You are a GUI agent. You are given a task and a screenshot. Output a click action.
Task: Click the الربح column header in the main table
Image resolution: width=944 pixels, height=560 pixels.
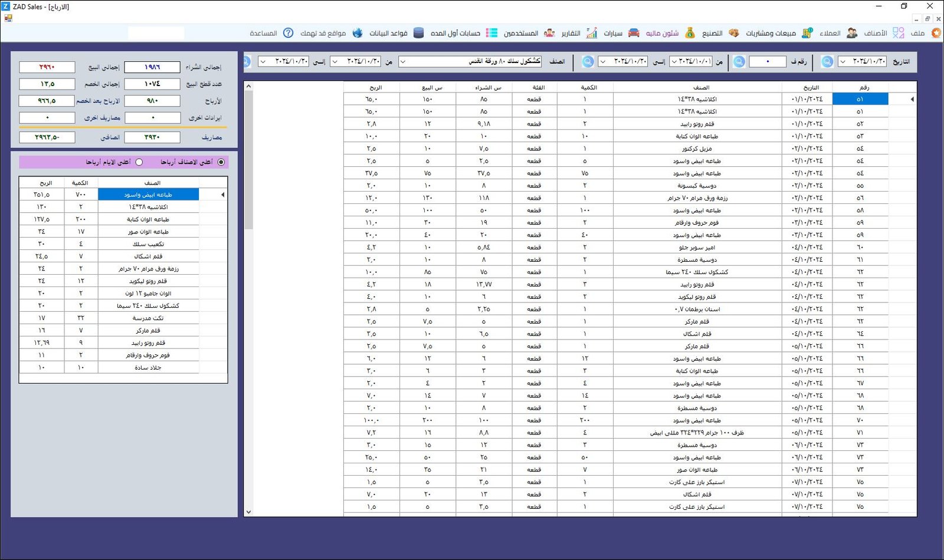coord(375,87)
